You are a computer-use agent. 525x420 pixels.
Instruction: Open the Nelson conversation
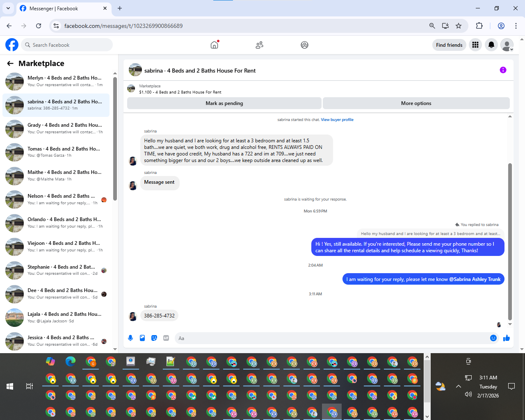click(56, 199)
